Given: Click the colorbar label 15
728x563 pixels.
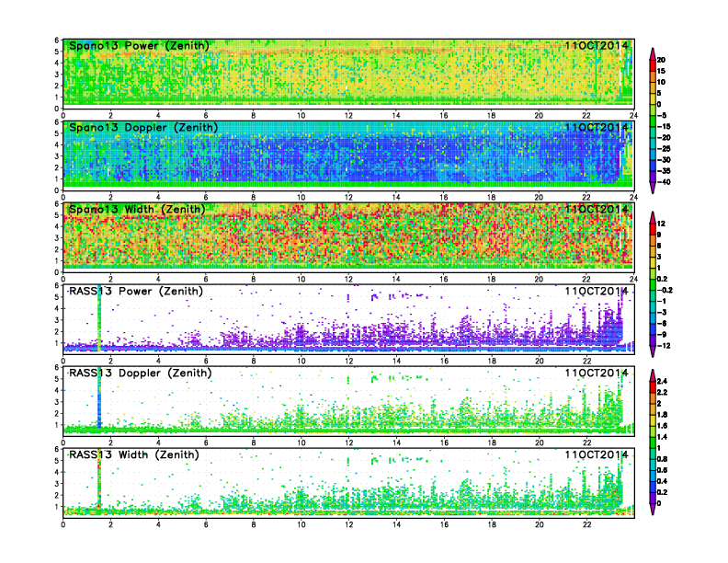Looking at the screenshot, I should tap(661, 71).
